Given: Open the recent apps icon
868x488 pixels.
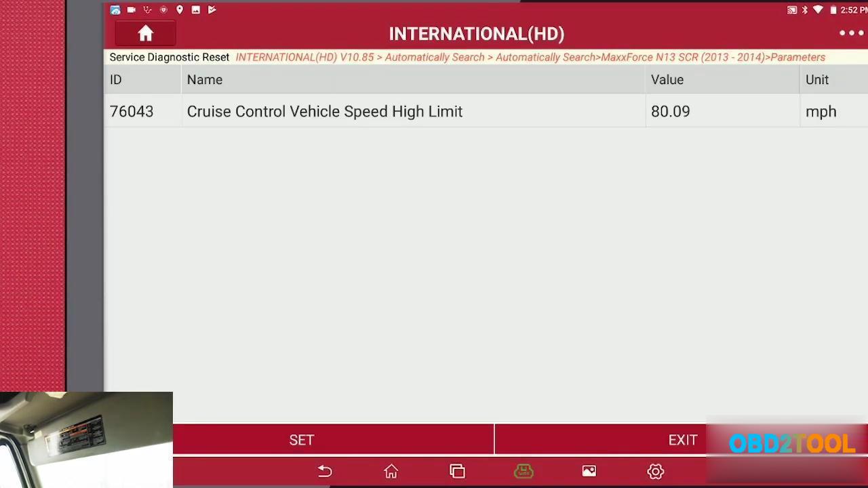Looking at the screenshot, I should [x=457, y=471].
